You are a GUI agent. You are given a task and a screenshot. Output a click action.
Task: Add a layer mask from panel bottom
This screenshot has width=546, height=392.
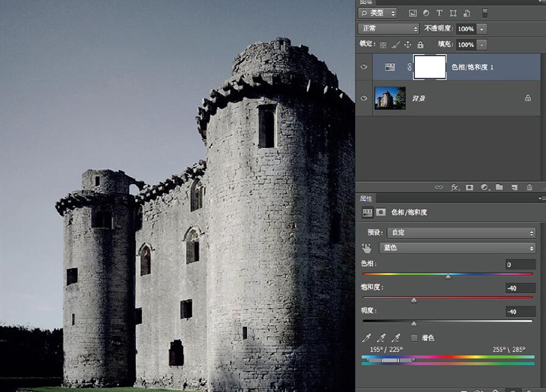(469, 187)
